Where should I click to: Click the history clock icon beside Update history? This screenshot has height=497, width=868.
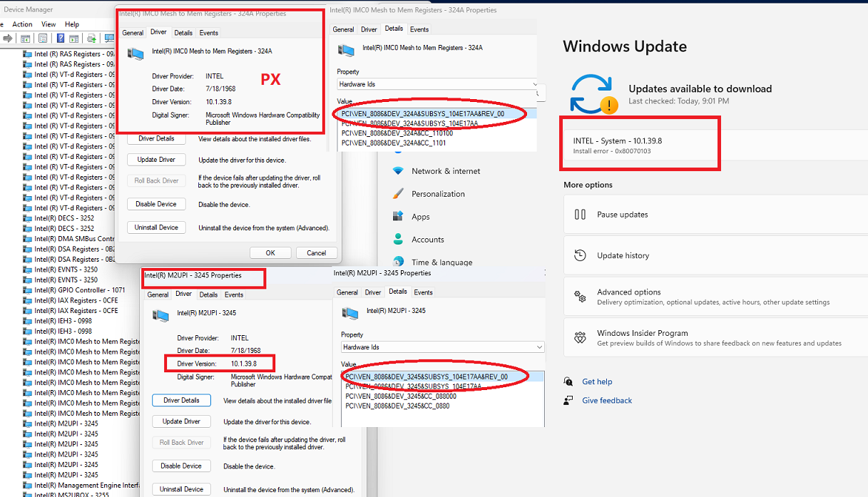580,255
